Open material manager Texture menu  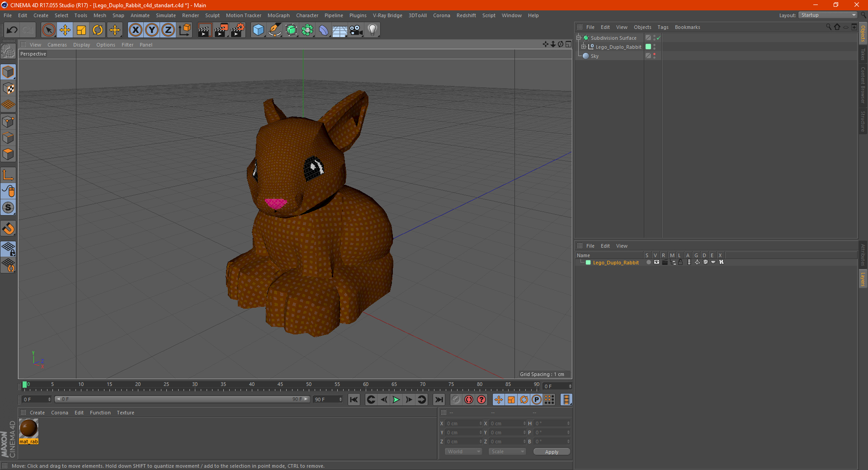click(x=125, y=413)
